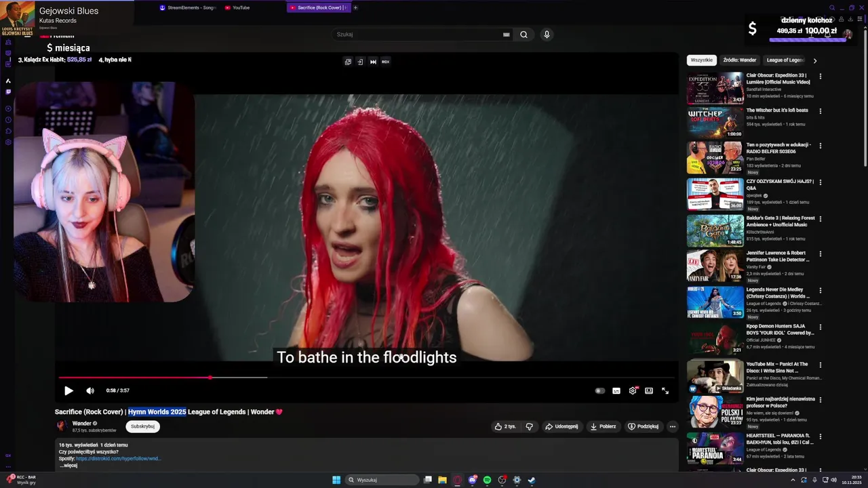This screenshot has width=868, height=488.
Task: Select the Sacrifice (Rock Cover) browser tab
Action: coord(318,7)
